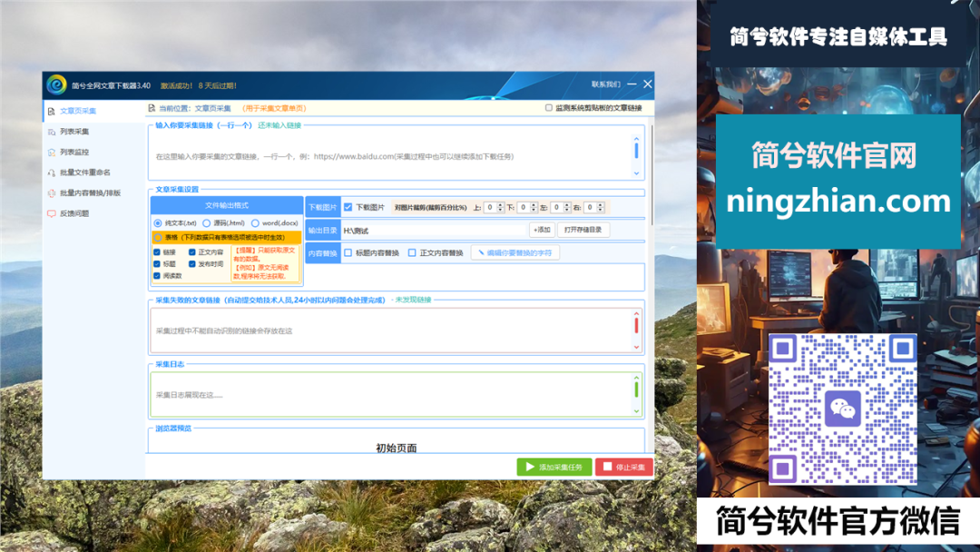Click the red scrollbar thumb in failed links
980x552 pixels.
(636, 325)
